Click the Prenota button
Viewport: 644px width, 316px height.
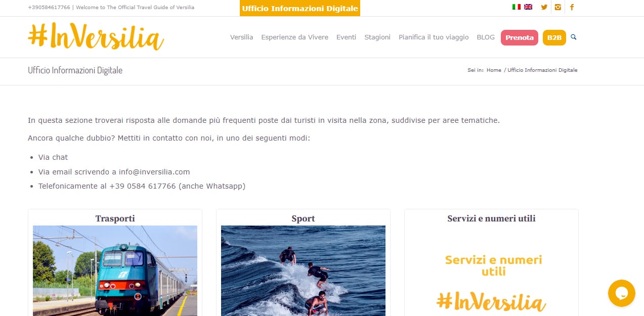point(520,37)
